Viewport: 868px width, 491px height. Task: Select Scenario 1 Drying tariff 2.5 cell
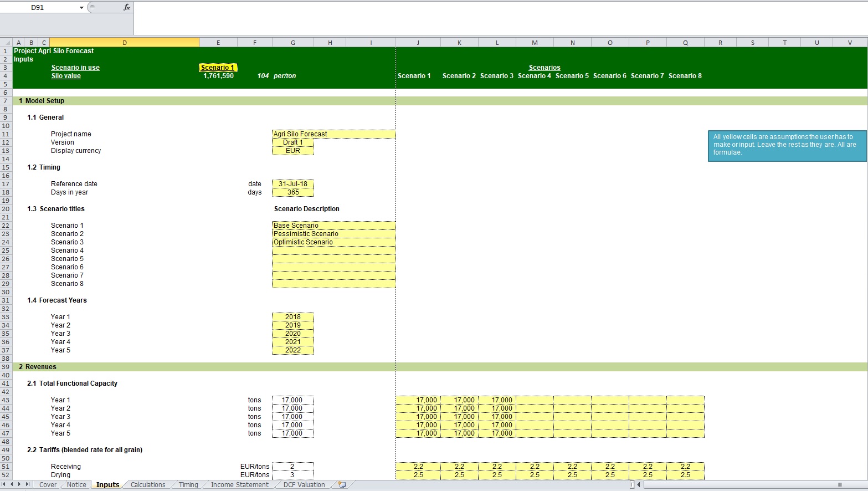tap(418, 475)
